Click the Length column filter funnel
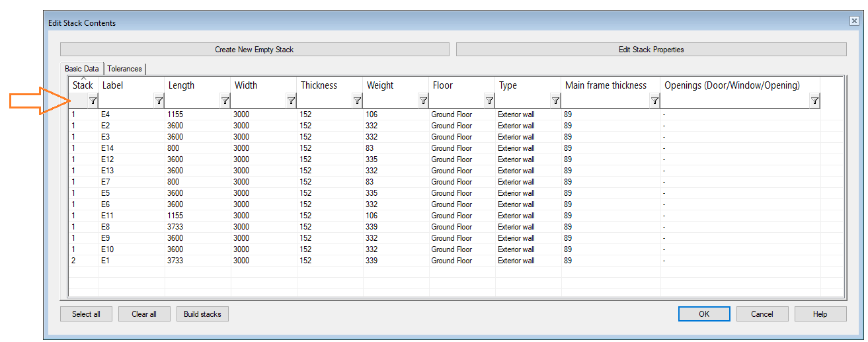Viewport: 868px width, 342px height. (225, 101)
